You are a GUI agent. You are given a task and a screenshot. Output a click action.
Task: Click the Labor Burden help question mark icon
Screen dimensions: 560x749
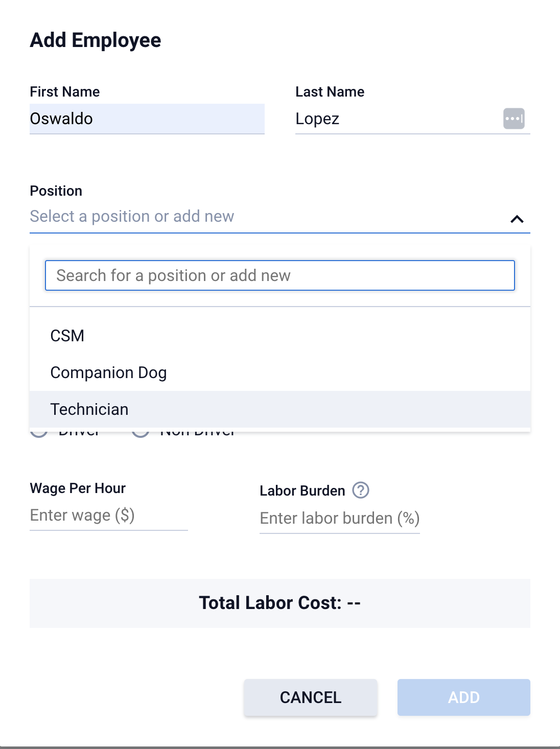pos(361,490)
